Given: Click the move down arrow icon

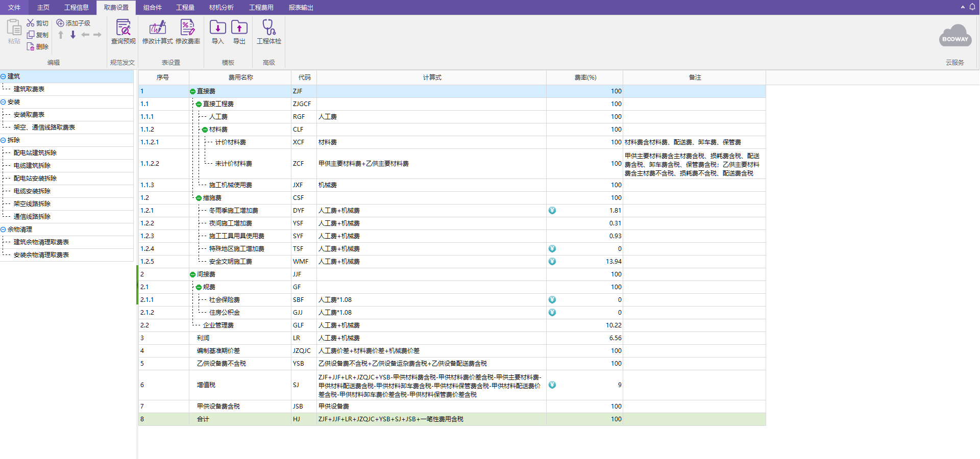Looking at the screenshot, I should 73,35.
